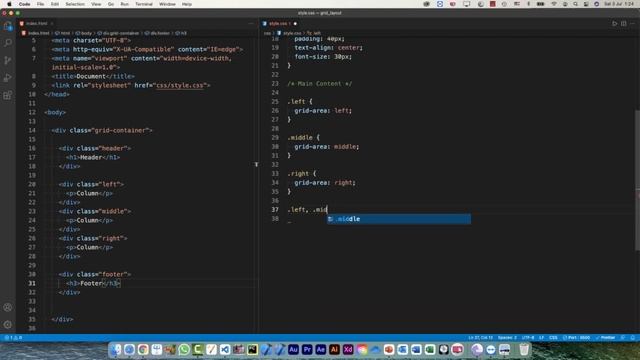The height and width of the screenshot is (360, 640).
Task: Open the Trash in the Dock
Action: [524, 349]
